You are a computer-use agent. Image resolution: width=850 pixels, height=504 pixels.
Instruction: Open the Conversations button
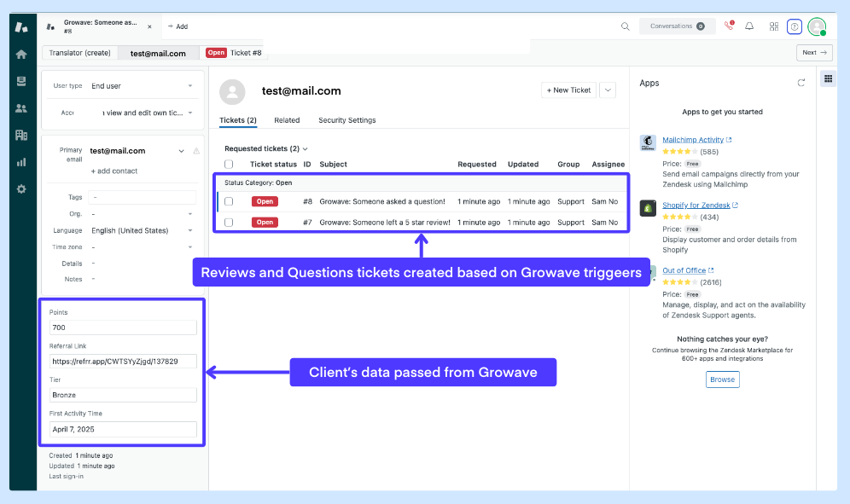677,26
